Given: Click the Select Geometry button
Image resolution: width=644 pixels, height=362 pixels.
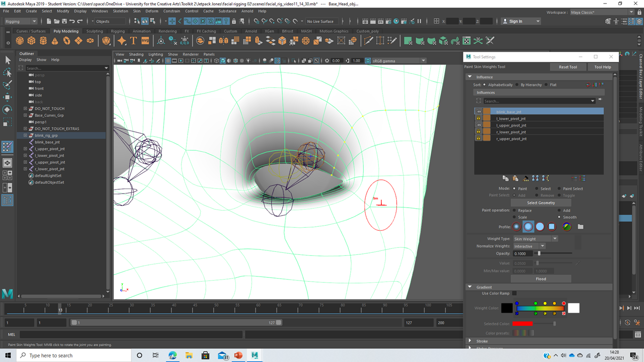Looking at the screenshot, I should point(541,203).
